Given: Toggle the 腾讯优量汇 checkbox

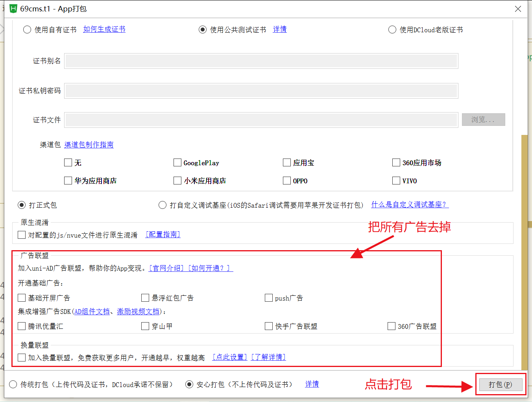Looking at the screenshot, I should click(22, 326).
